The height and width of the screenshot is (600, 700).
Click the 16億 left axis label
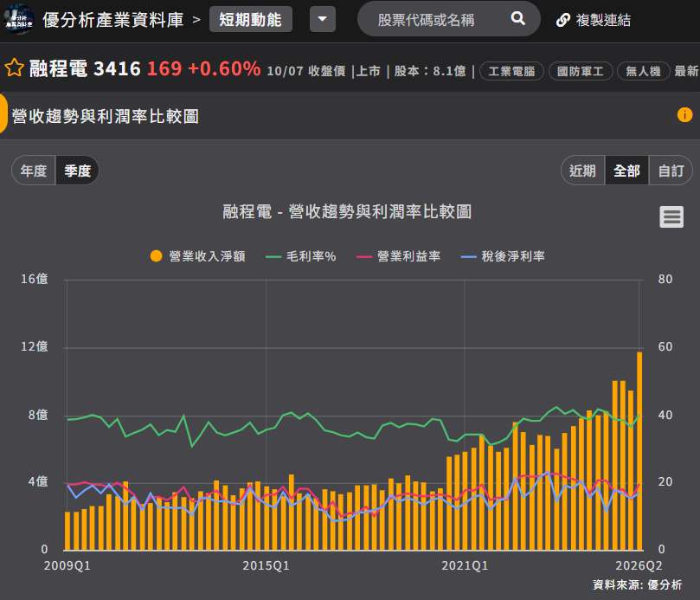[35, 280]
